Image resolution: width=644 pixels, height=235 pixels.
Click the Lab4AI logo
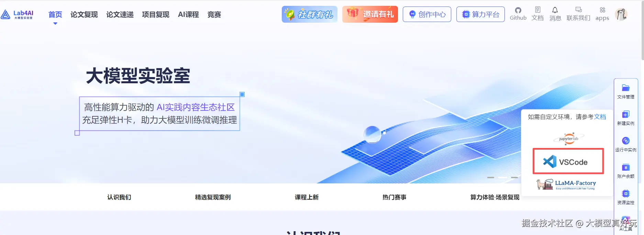pos(17,14)
